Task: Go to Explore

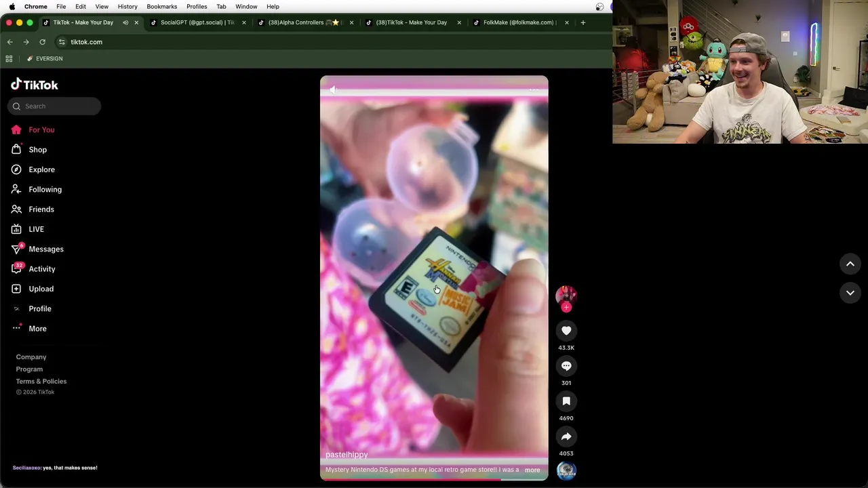Action: point(41,169)
